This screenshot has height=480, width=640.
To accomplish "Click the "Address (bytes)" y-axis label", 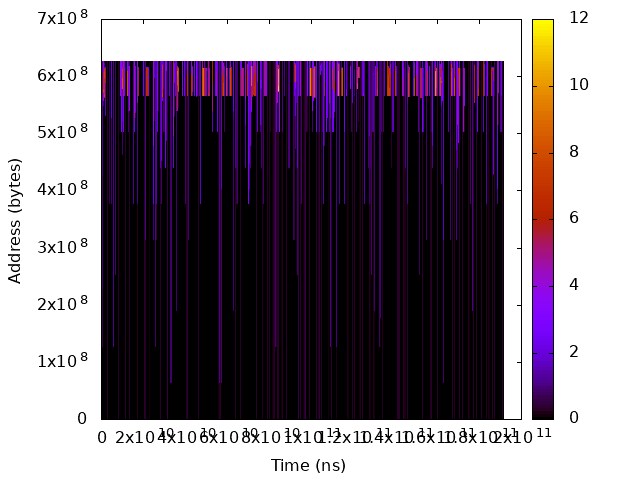I will click(x=15, y=220).
